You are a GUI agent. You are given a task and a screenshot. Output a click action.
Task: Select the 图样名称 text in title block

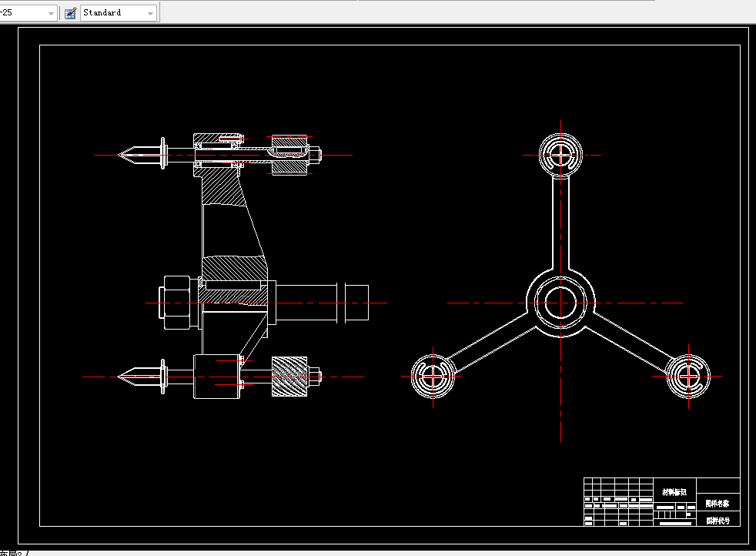(718, 504)
